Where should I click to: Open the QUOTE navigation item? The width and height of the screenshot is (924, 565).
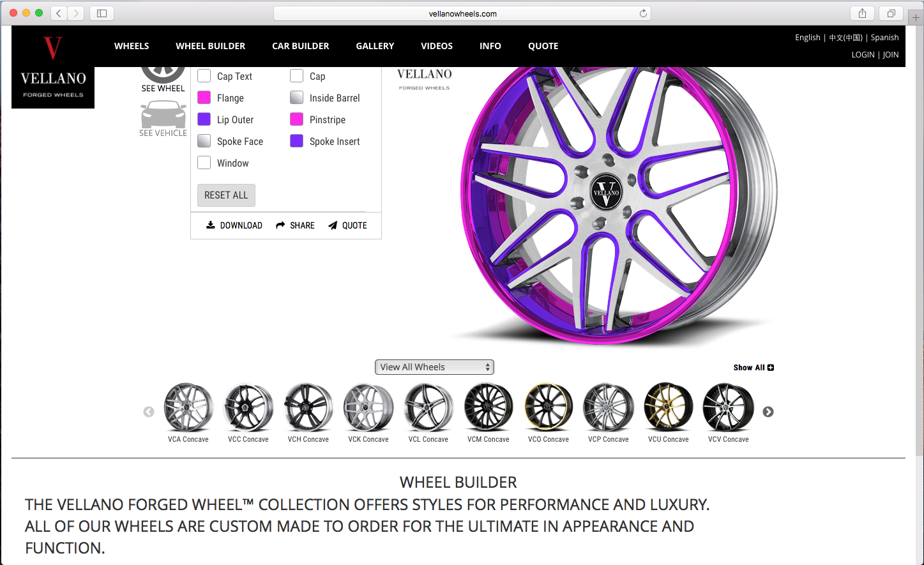(543, 46)
